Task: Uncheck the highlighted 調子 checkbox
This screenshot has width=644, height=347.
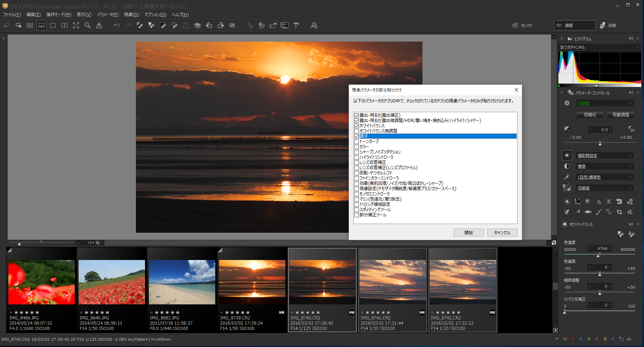Action: pos(356,136)
